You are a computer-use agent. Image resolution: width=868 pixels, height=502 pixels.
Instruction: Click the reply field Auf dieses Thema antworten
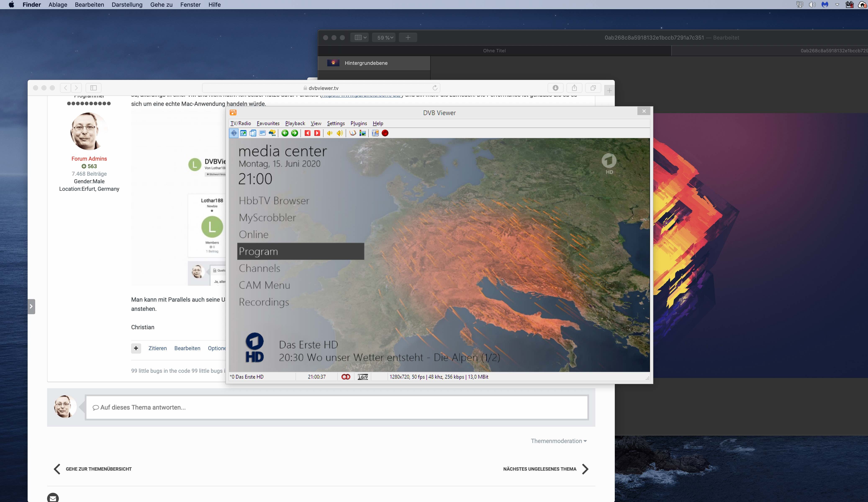(x=336, y=407)
